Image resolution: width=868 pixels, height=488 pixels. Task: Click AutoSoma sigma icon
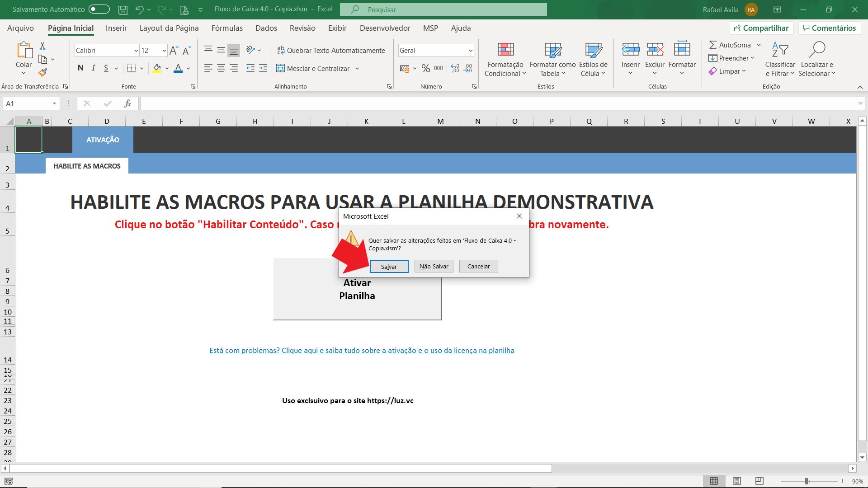click(x=713, y=45)
